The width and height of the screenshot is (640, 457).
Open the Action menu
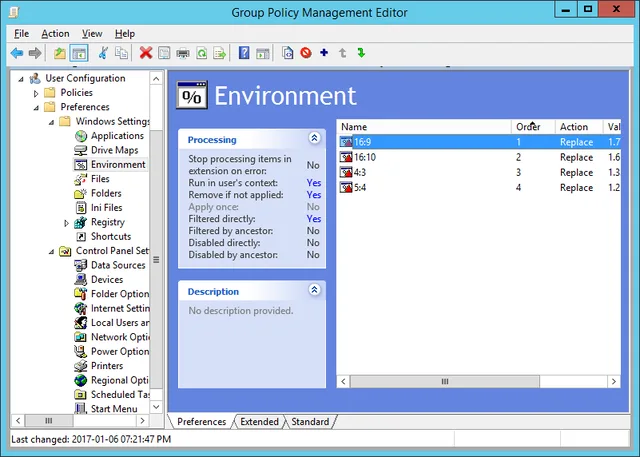[55, 34]
